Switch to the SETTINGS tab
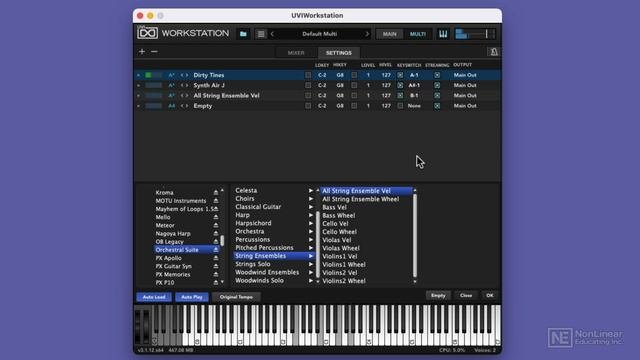This screenshot has height=360, width=640. 339,53
